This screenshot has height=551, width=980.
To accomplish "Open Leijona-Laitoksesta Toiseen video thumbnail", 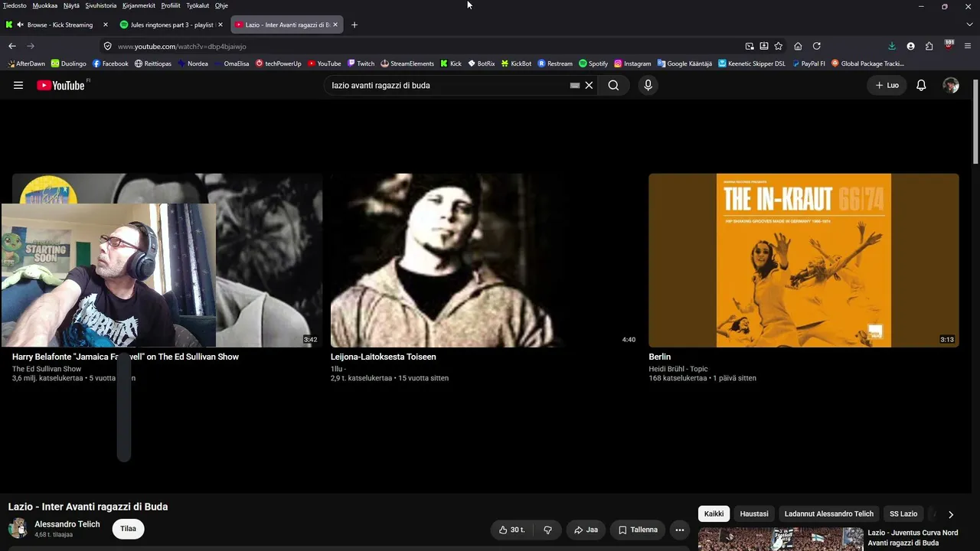I will (485, 260).
